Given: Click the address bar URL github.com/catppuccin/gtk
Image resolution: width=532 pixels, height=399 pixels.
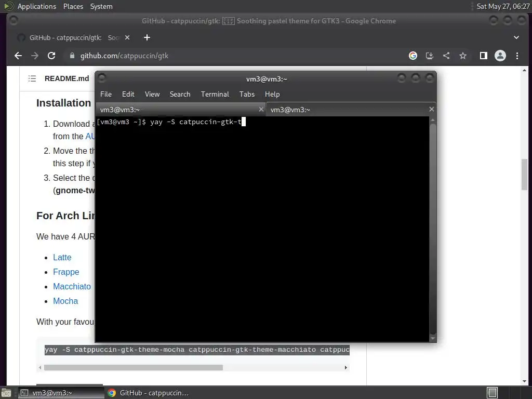Looking at the screenshot, I should click(x=124, y=56).
